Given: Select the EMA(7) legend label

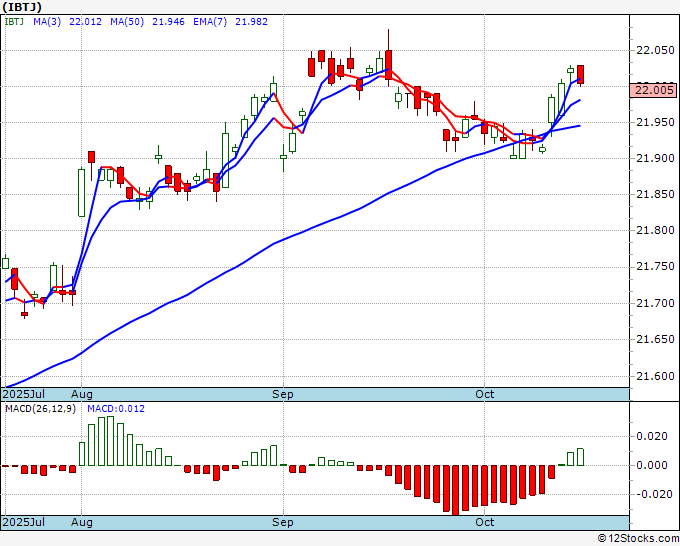Looking at the screenshot, I should pyautogui.click(x=210, y=22).
